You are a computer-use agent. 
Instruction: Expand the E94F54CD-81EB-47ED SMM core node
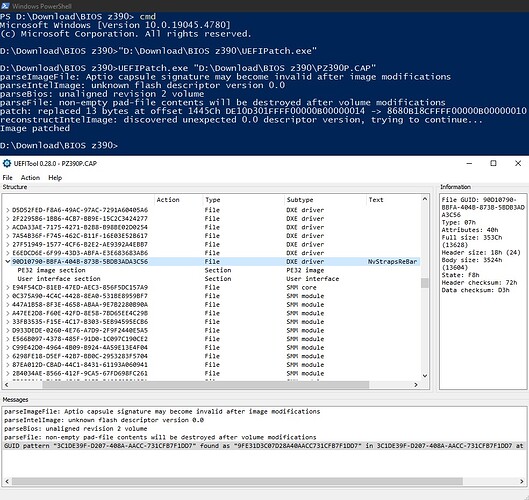[8, 287]
